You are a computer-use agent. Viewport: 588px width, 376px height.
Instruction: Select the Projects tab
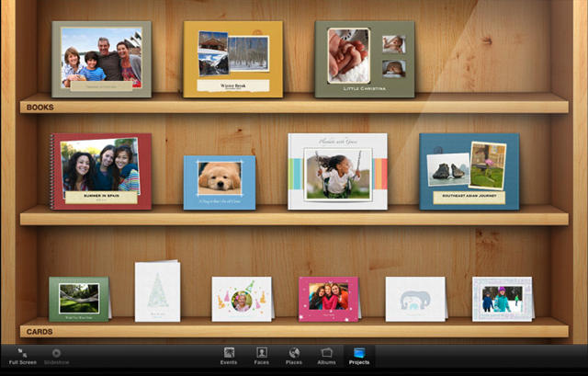359,357
